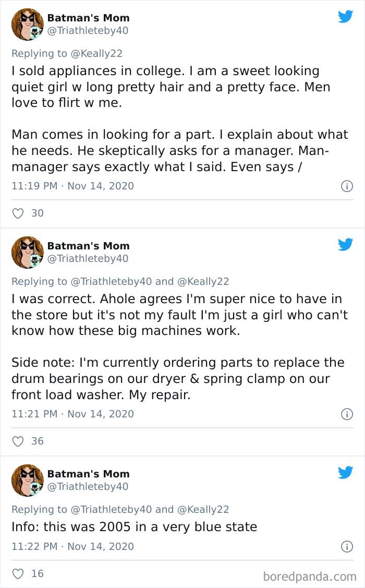
Task: Open the info icon on the first tweet
Action: 348,187
